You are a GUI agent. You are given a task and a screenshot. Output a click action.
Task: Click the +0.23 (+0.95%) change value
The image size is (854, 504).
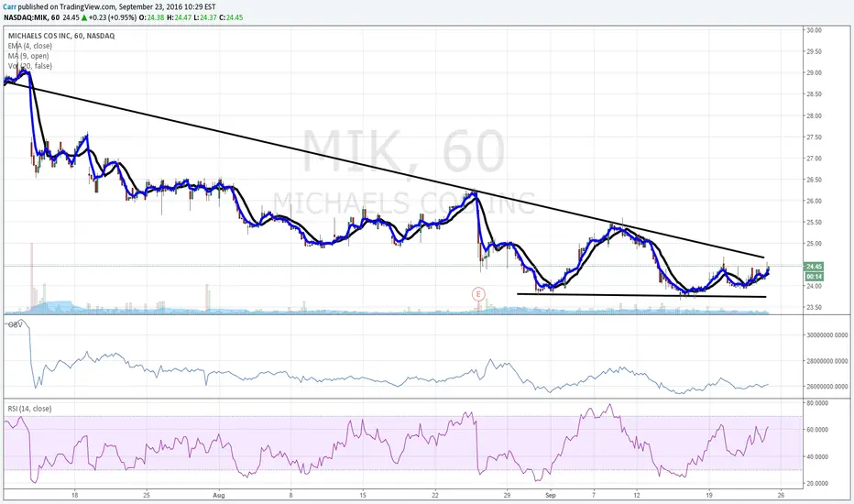pos(112,17)
